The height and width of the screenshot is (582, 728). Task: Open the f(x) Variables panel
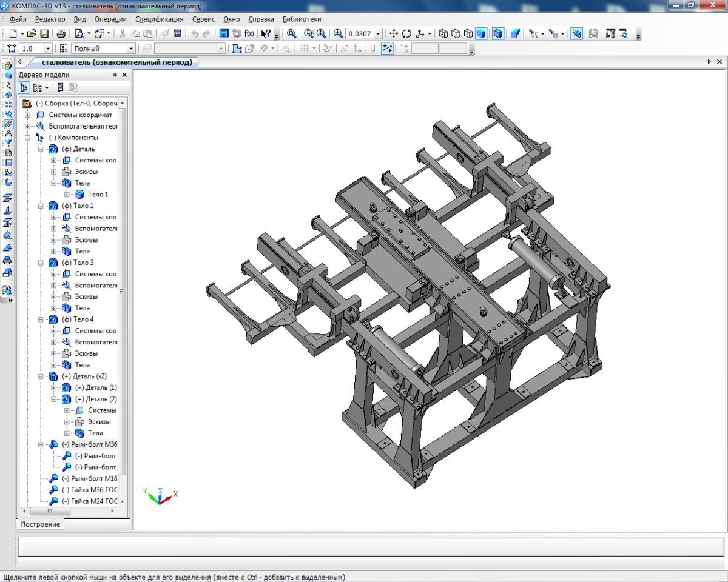tap(249, 34)
